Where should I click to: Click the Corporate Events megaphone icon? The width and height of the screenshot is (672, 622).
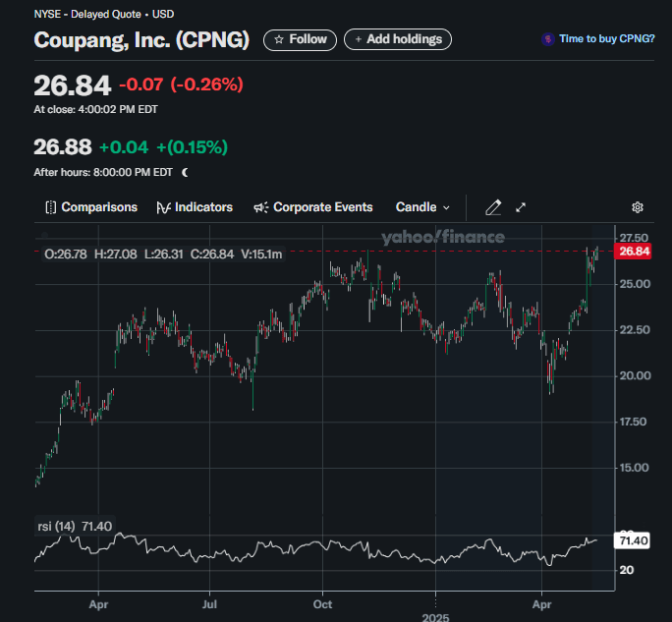[260, 207]
